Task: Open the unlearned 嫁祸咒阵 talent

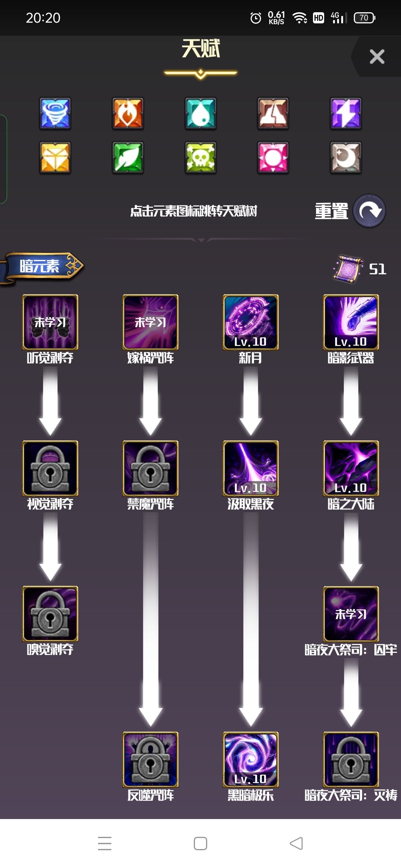Action: click(150, 322)
